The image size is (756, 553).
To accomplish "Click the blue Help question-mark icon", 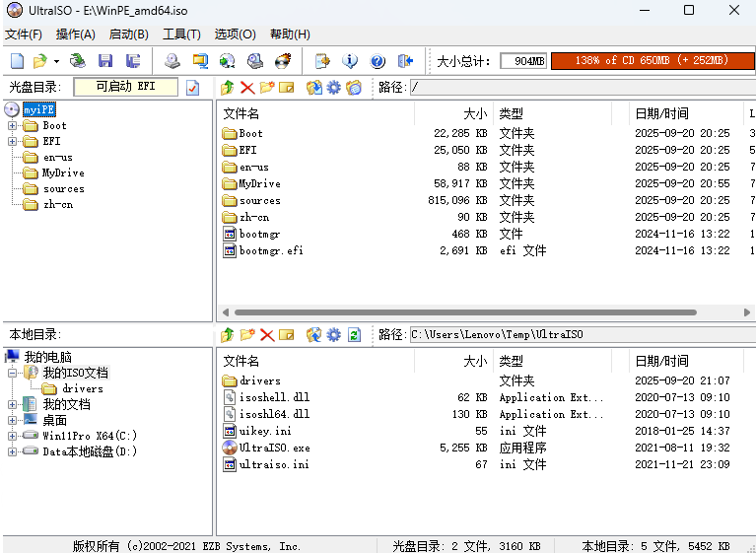I will pos(378,61).
